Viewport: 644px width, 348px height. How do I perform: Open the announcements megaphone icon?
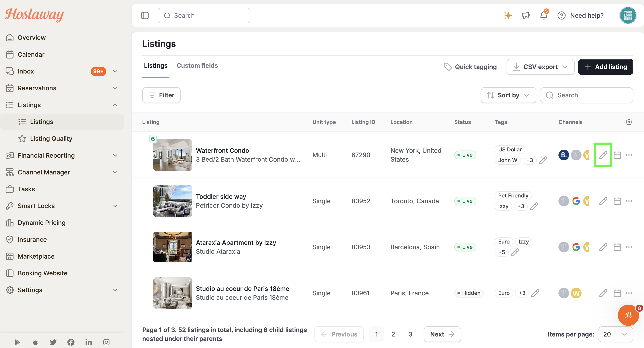coord(526,15)
